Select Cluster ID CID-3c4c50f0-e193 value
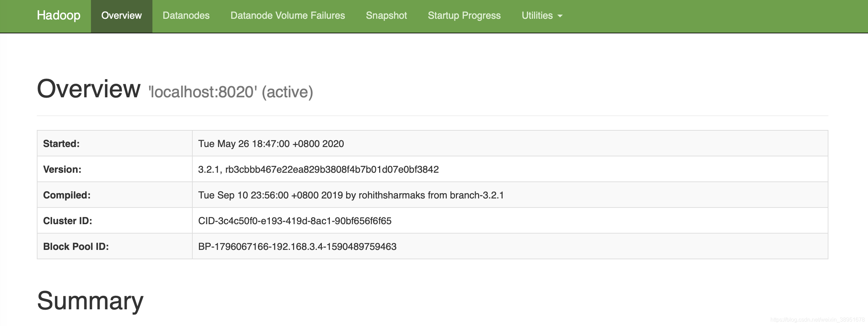 295,221
